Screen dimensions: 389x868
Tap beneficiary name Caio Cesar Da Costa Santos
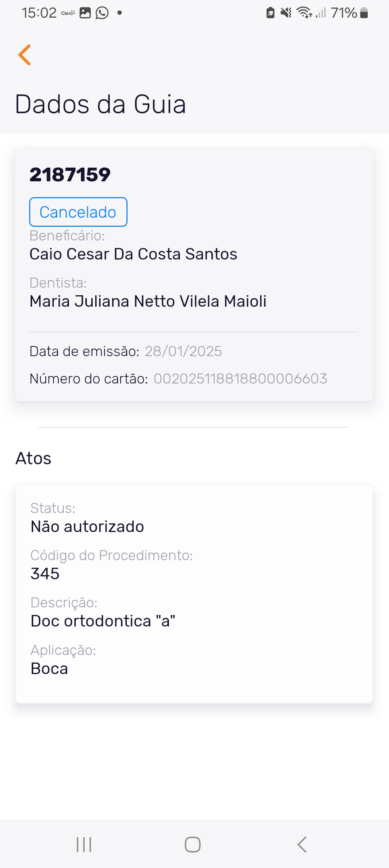pyautogui.click(x=133, y=254)
